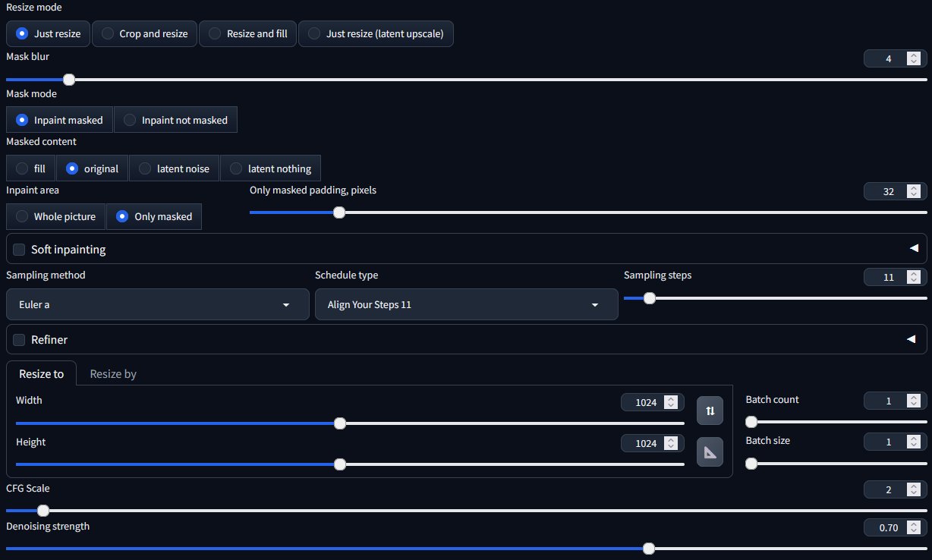The width and height of the screenshot is (932, 560).
Task: Click the Height field stepper arrows
Action: pos(671,443)
